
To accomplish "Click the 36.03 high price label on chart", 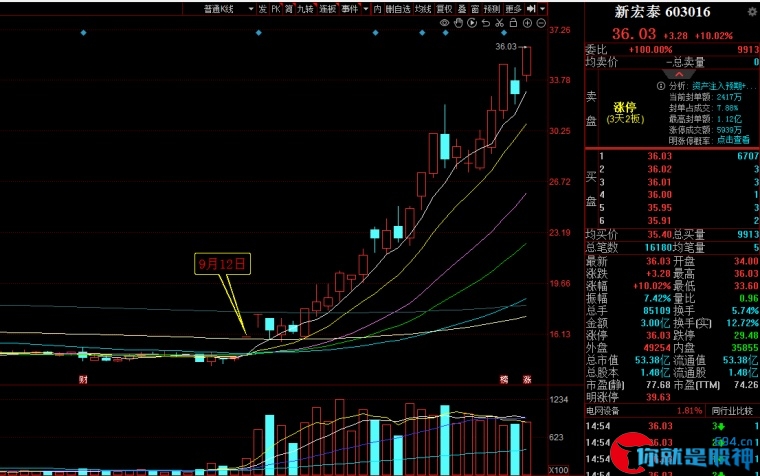I will click(x=506, y=47).
